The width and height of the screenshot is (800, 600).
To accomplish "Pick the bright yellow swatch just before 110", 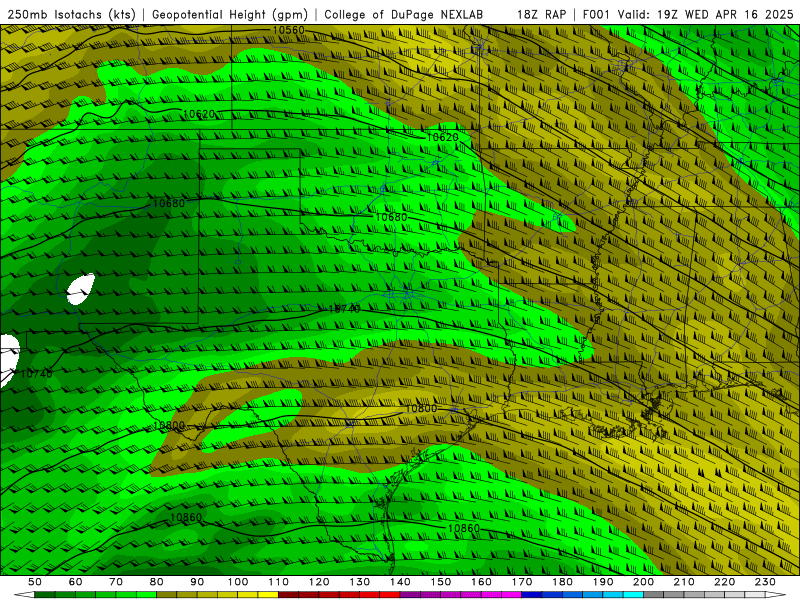I will (268, 595).
